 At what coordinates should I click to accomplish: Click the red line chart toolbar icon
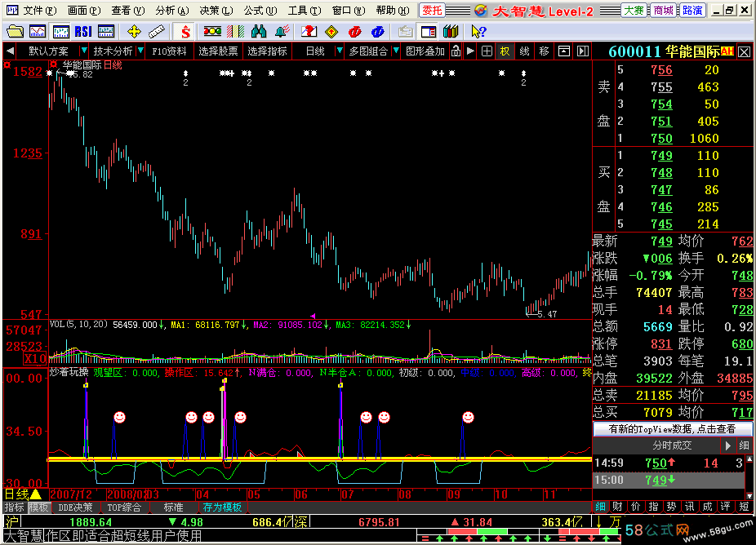pos(38,32)
